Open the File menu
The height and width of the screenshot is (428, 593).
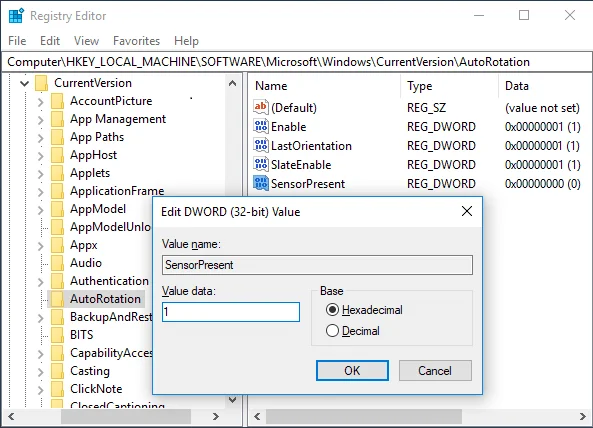[x=17, y=41]
